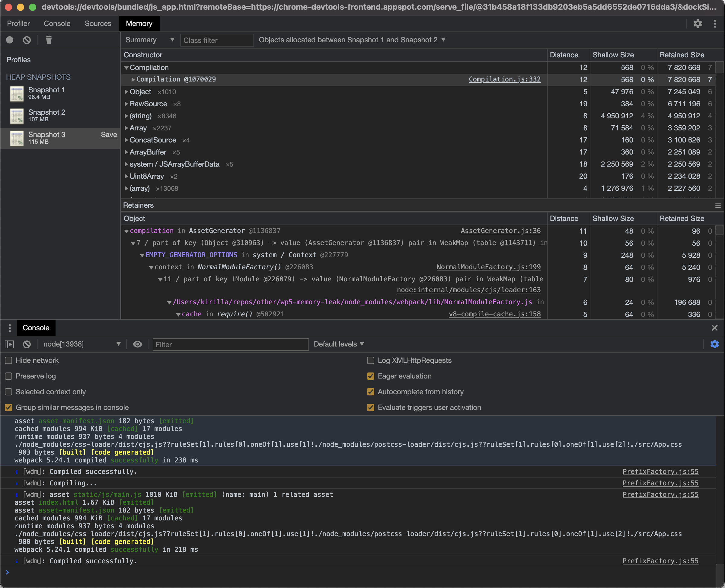Disable Eager evaluation

click(370, 376)
